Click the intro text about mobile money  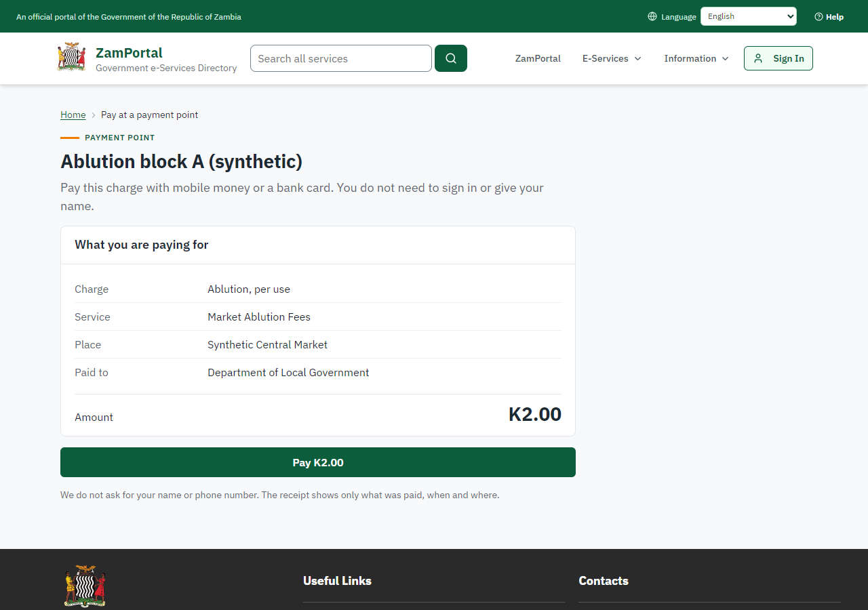click(302, 197)
